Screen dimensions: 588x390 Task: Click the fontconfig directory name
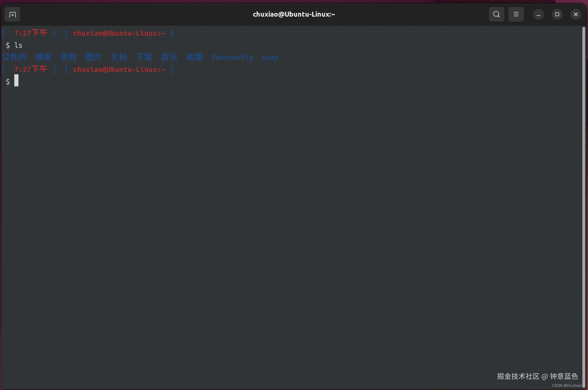click(232, 58)
